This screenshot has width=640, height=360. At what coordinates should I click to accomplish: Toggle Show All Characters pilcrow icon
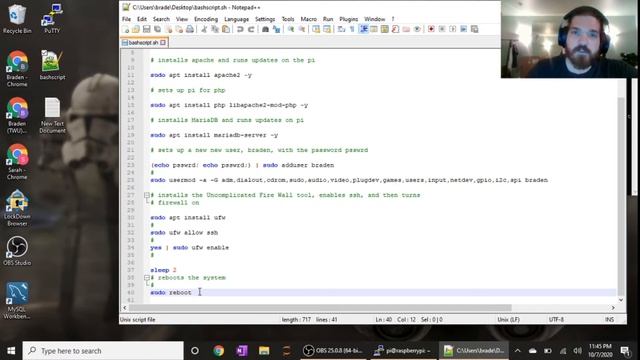coord(352,29)
